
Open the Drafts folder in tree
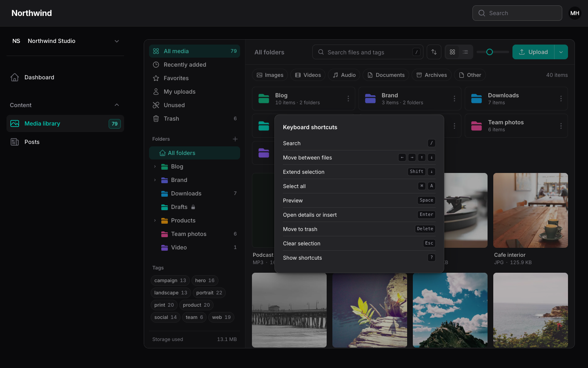coord(194,207)
